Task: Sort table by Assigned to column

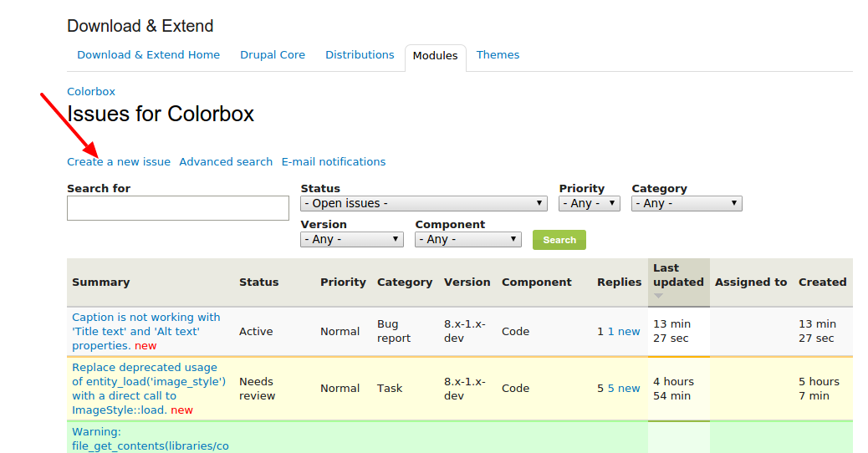Action: click(751, 282)
